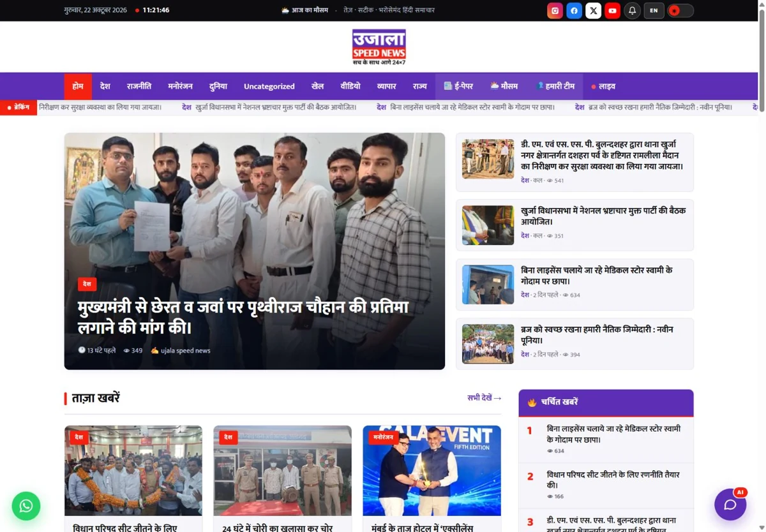Open thumbnail of भ्रष्टाचार मुक्त पार्टी story
Screen dimensions: 766x532
[488, 225]
